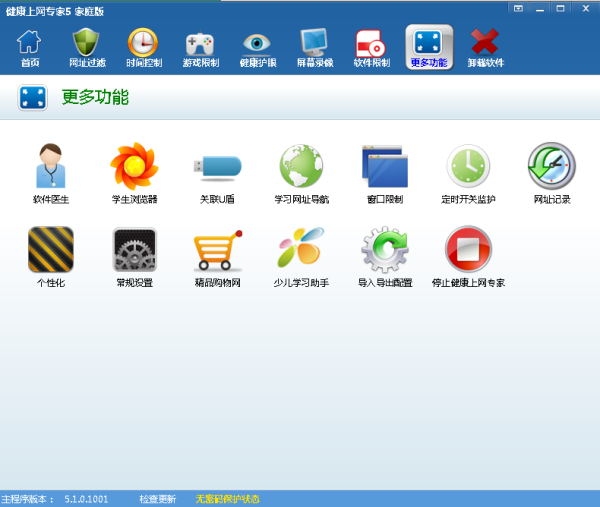Open 学习网址导航 globe icon
The width and height of the screenshot is (600, 507).
[x=301, y=166]
